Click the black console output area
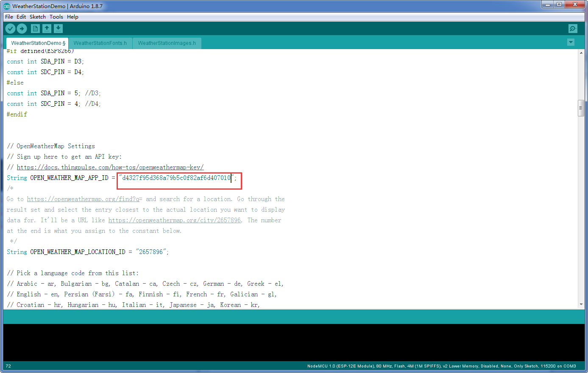This screenshot has height=373, width=588. (x=294, y=342)
